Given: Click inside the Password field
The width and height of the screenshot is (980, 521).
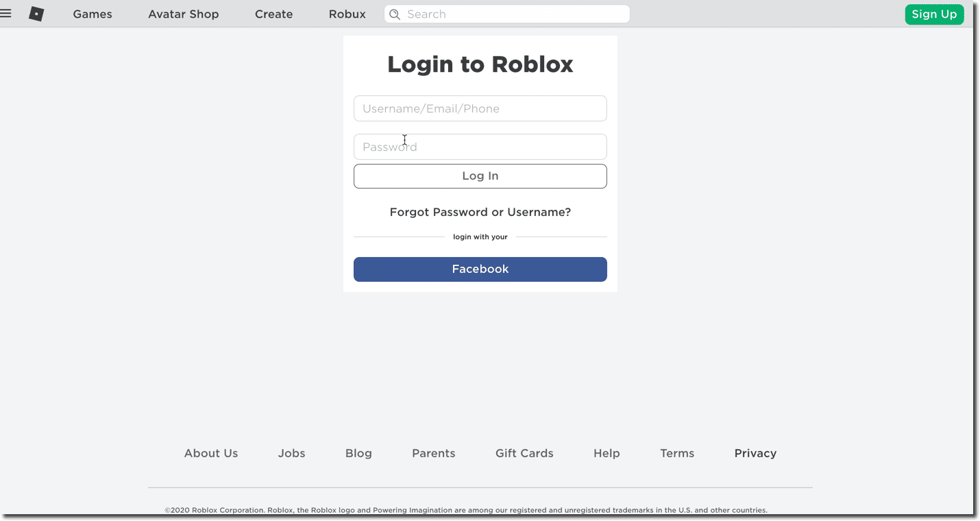Looking at the screenshot, I should [x=480, y=147].
